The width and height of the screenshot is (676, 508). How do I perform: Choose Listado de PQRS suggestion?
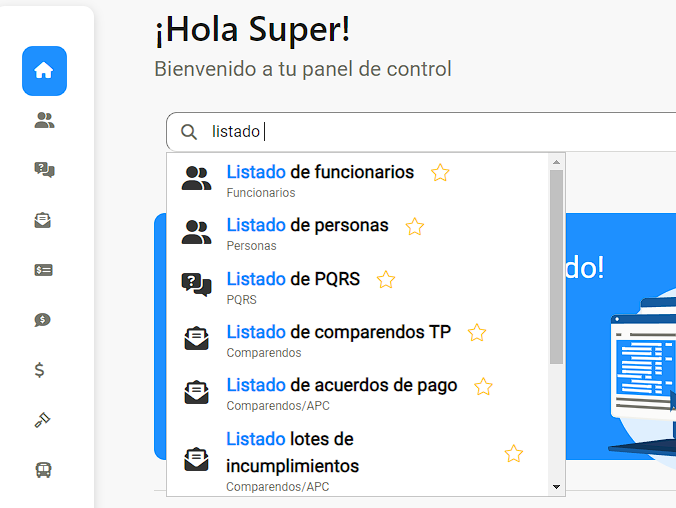click(293, 279)
